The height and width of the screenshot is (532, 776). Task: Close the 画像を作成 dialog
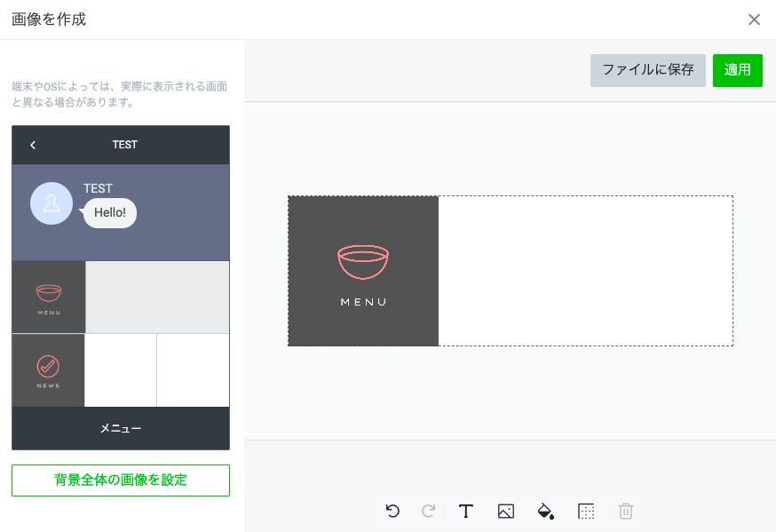[x=754, y=19]
